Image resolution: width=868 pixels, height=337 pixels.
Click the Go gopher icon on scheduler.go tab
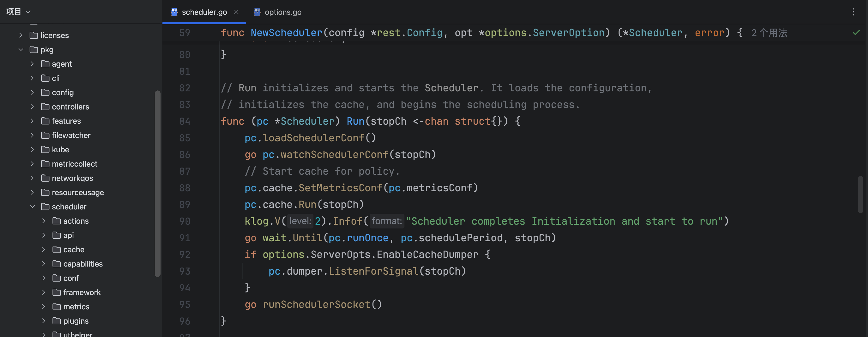pos(174,12)
